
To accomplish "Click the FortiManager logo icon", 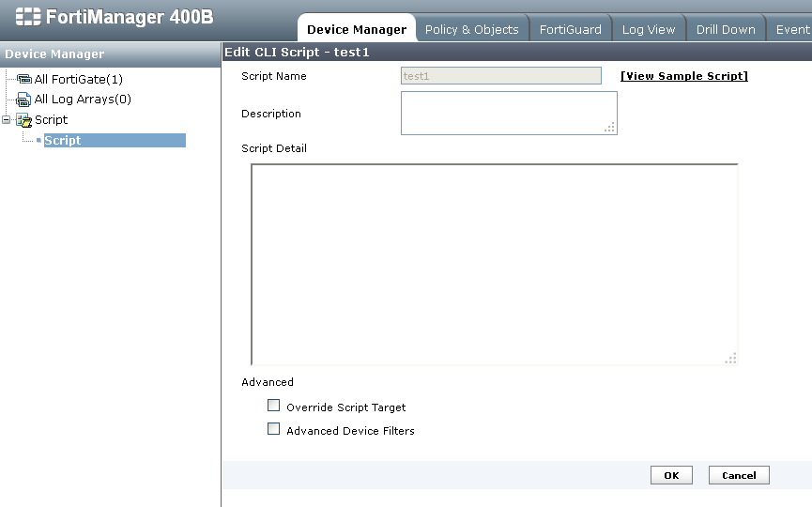I will point(28,17).
